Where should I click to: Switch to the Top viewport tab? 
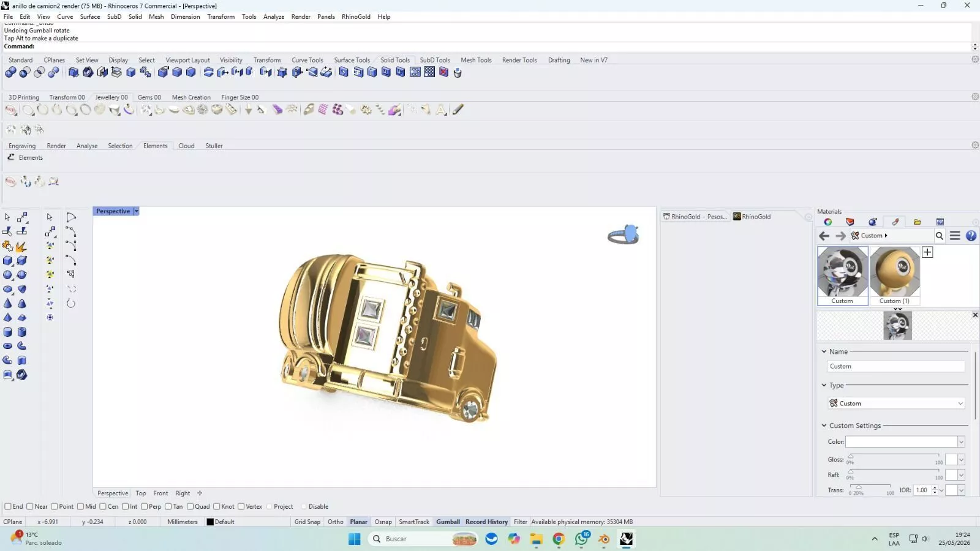141,493
